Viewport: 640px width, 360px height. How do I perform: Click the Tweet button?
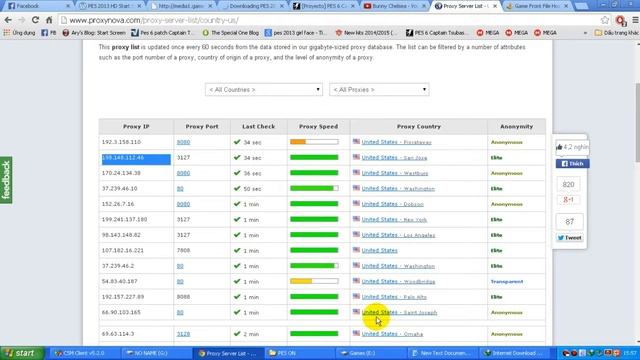pyautogui.click(x=570, y=238)
